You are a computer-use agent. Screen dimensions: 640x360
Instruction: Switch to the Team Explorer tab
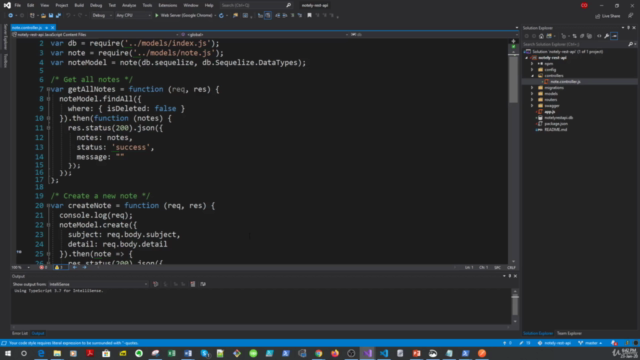[569, 333]
